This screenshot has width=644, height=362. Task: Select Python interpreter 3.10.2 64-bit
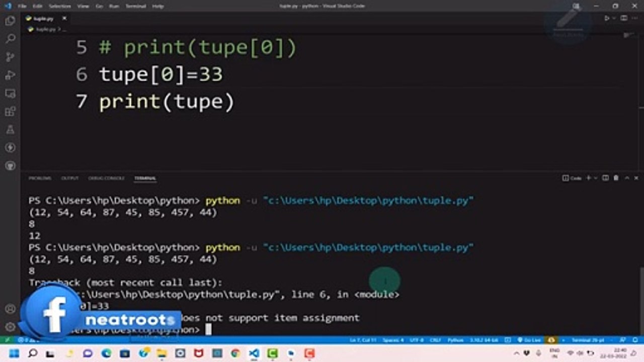(x=485, y=340)
